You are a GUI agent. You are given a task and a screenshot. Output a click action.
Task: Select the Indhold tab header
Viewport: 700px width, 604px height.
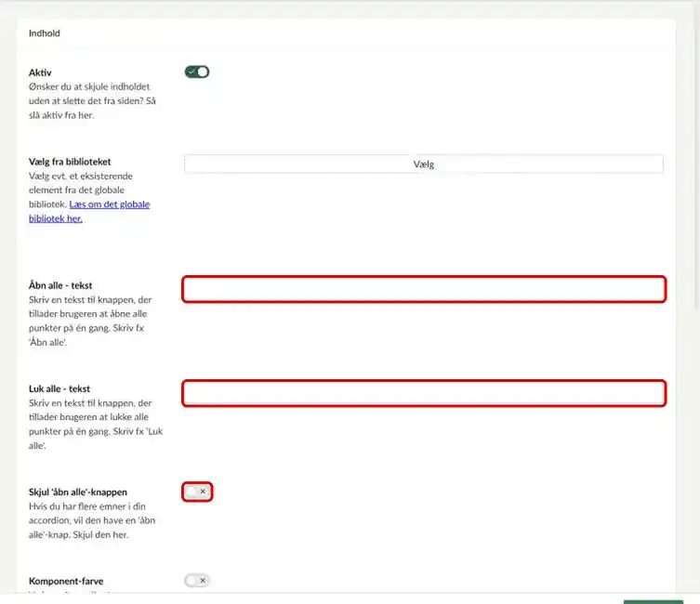45,33
